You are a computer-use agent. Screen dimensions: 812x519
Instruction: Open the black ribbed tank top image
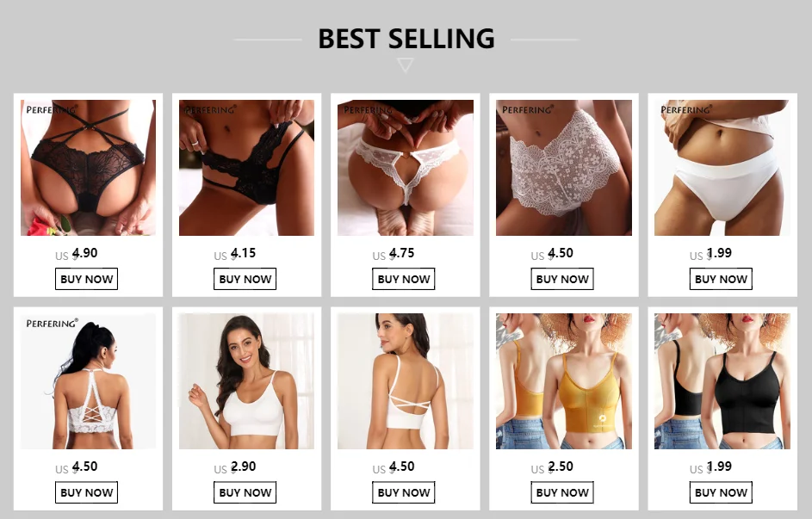point(722,380)
